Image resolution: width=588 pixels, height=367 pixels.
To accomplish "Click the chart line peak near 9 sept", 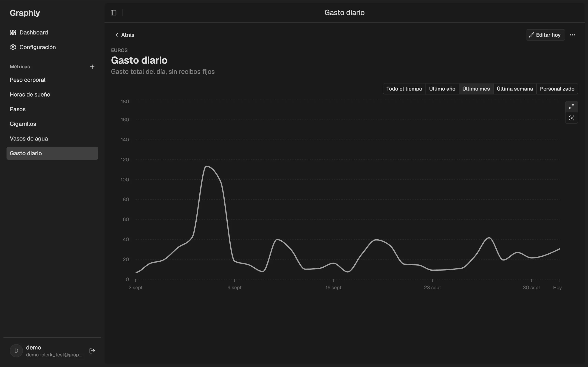I will 206,166.
